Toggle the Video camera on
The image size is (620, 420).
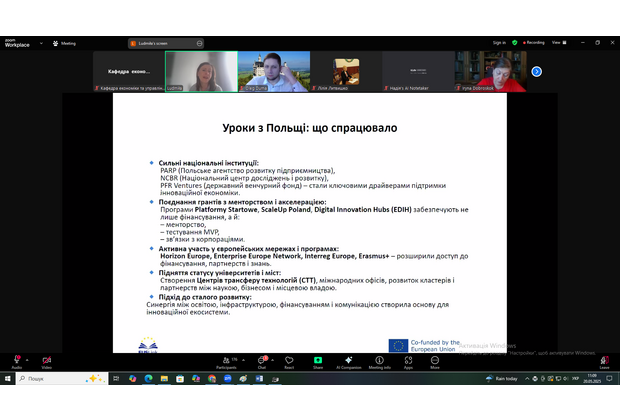(46, 360)
